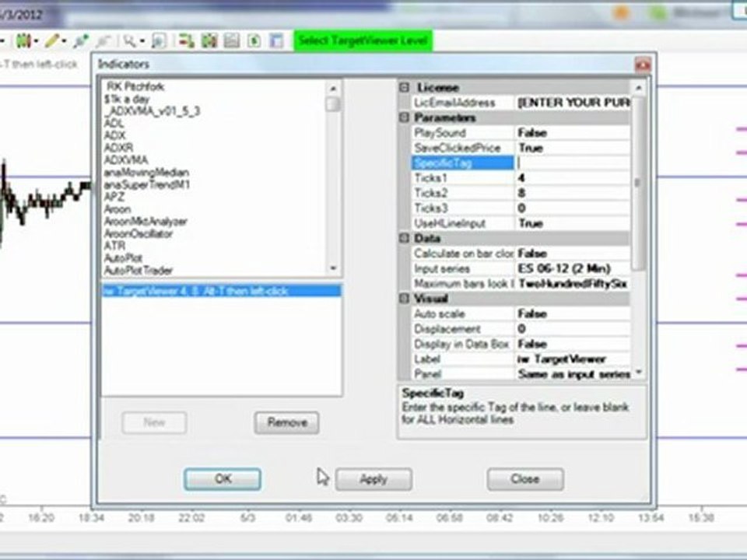Image resolution: width=747 pixels, height=560 pixels.
Task: Click Display in Data Box False value
Action: pos(573,344)
